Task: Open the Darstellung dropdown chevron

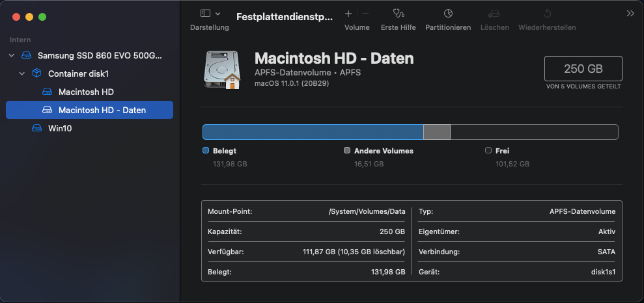Action: (x=218, y=14)
